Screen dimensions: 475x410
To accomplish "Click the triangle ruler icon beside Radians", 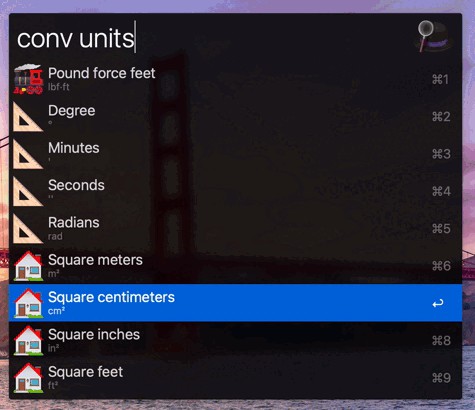I will [x=28, y=229].
